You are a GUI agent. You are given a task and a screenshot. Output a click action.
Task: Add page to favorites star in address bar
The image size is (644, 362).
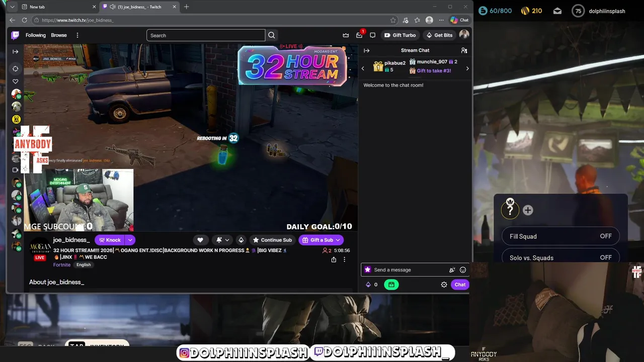[393, 20]
